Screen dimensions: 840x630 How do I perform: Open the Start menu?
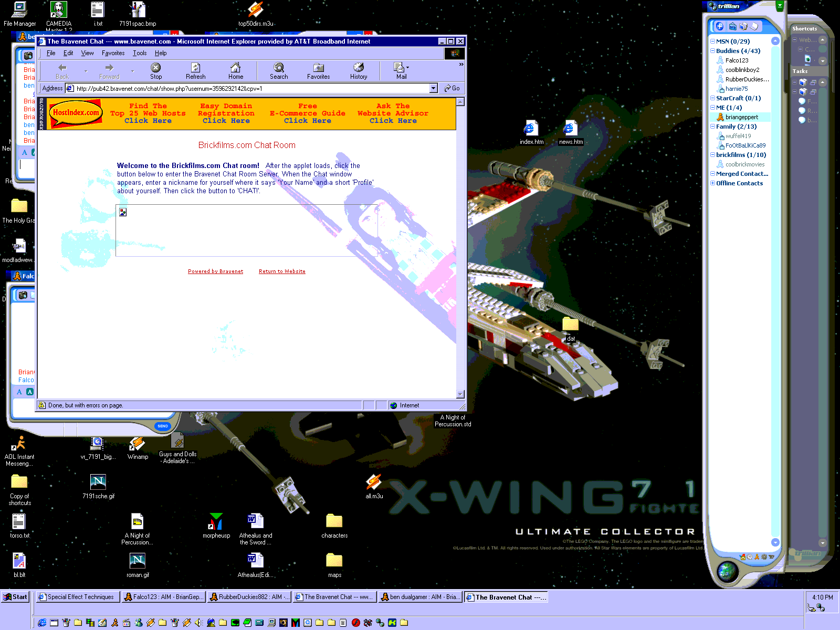[x=15, y=597]
